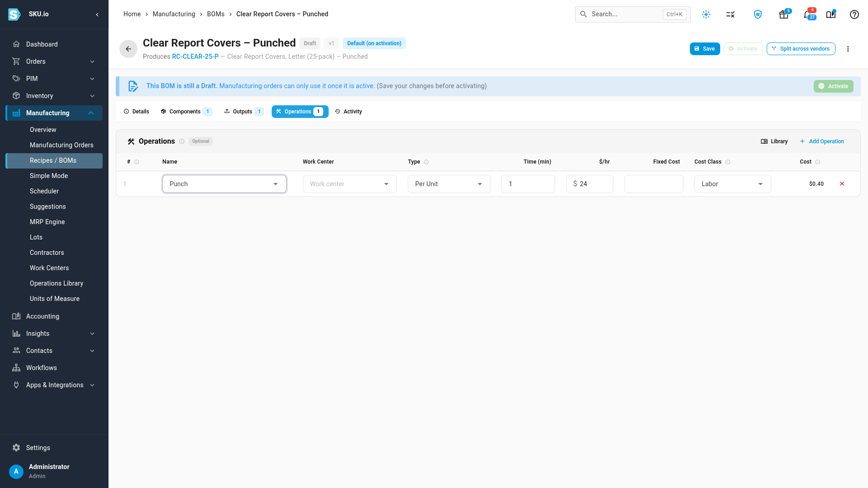Screen dimensions: 868x488
Task: Click the shield icon in header
Action: (758, 14)
